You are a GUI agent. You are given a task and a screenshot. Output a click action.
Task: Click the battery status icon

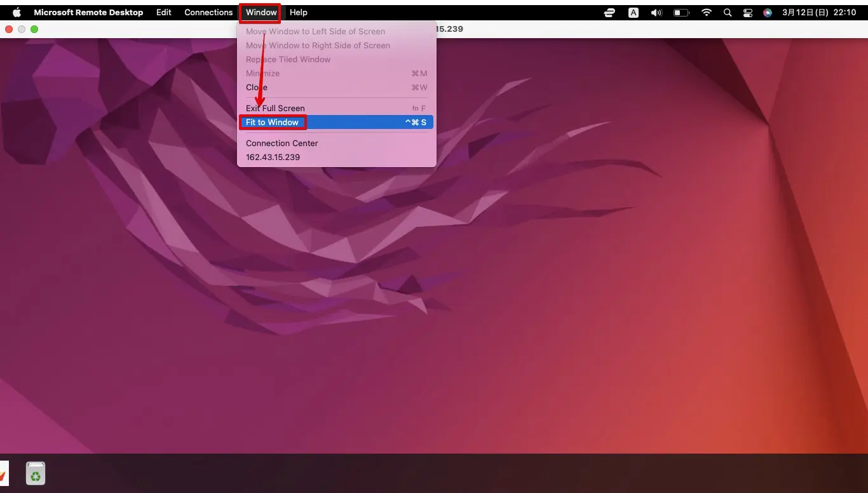681,12
